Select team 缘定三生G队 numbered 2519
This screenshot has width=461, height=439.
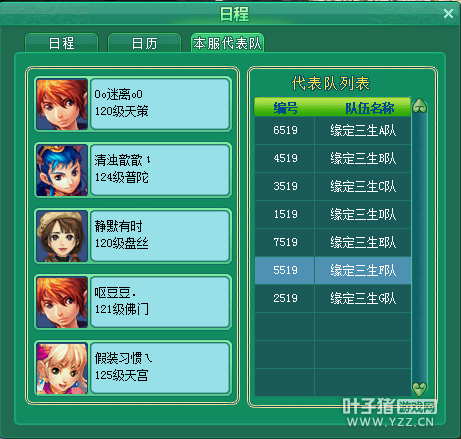point(333,298)
